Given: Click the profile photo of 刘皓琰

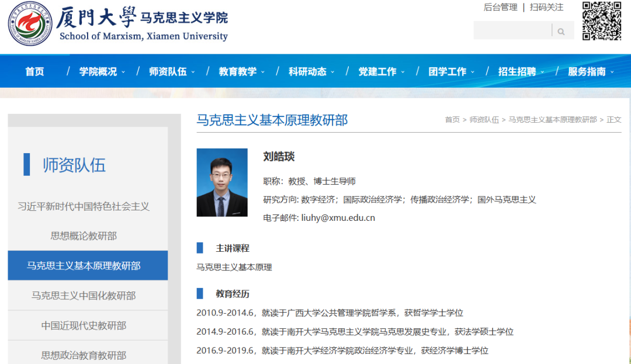Looking at the screenshot, I should (x=222, y=182).
